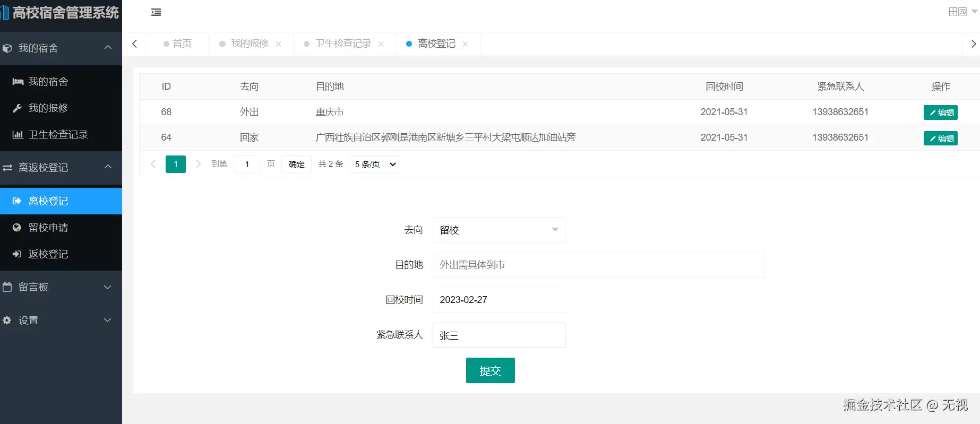
Task: Toggle the sidebar collapse icon
Action: pos(156,12)
